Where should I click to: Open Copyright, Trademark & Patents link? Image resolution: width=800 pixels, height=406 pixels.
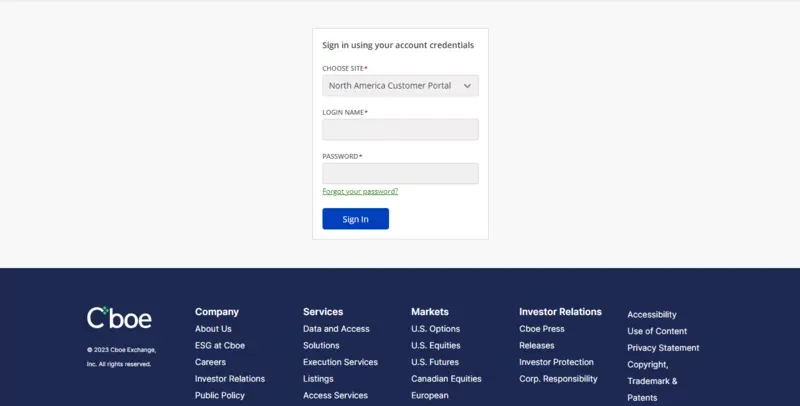pyautogui.click(x=653, y=381)
